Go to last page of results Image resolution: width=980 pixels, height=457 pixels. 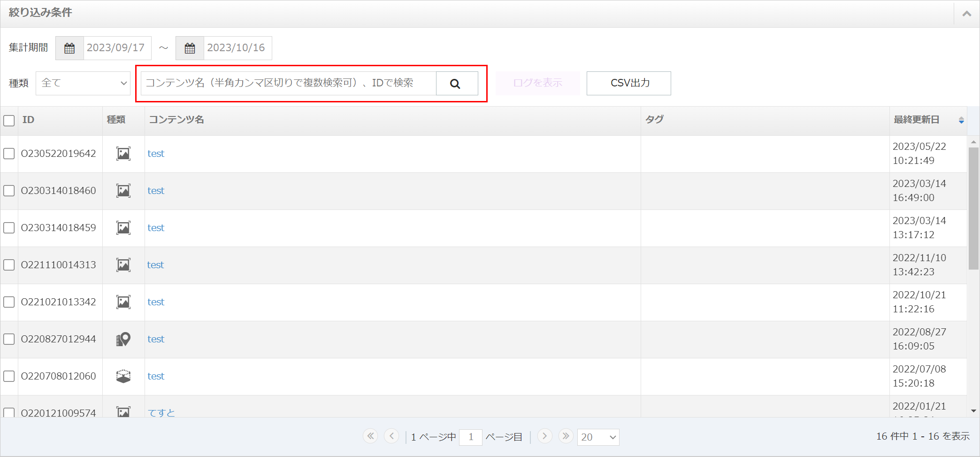(x=566, y=436)
